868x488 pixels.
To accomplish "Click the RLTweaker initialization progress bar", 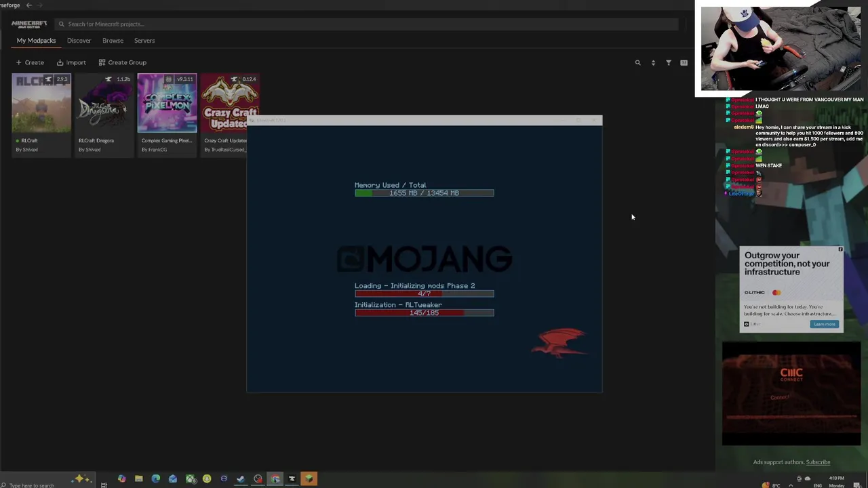I will [424, 312].
